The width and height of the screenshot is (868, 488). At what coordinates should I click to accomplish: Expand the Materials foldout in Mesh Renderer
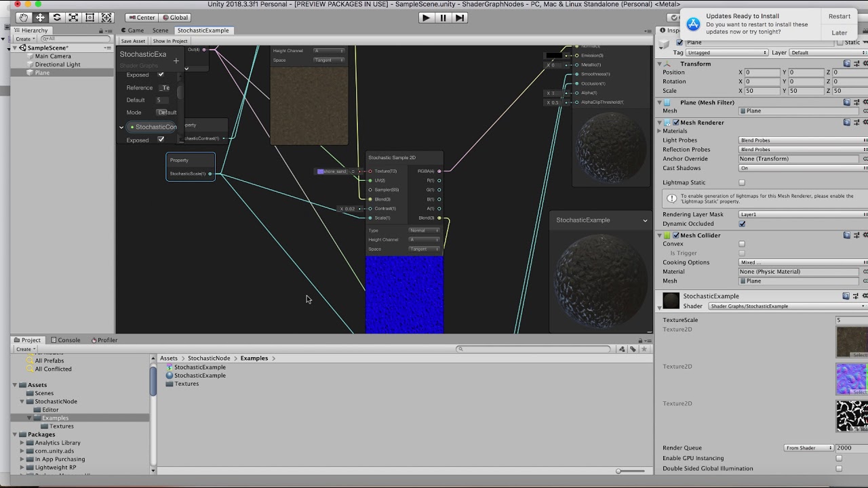[660, 131]
